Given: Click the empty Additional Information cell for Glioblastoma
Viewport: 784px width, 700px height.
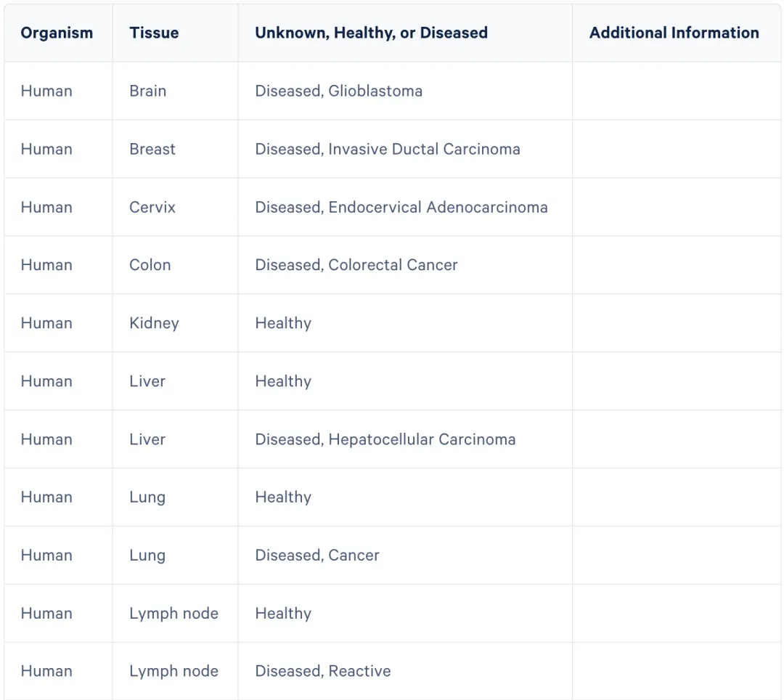Looking at the screenshot, I should [676, 91].
